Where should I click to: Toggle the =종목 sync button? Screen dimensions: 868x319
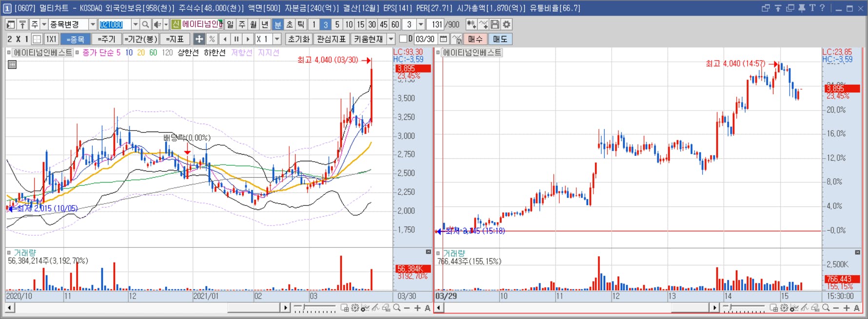(75, 39)
